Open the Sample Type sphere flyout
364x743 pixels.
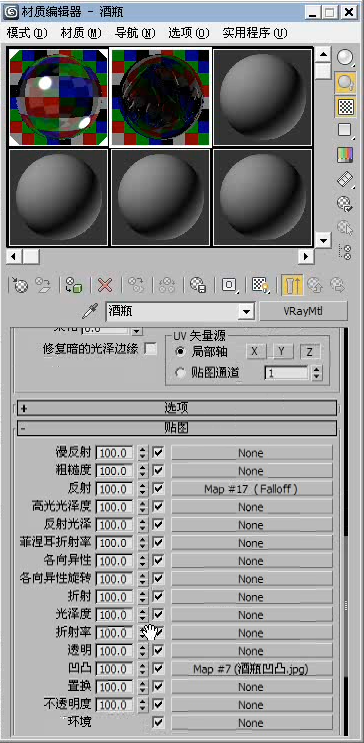[346, 58]
